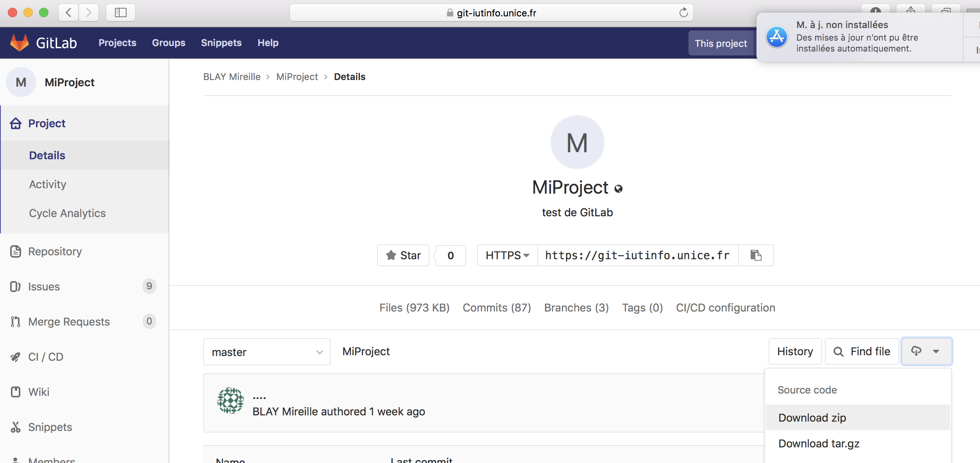Open the Commits (87) link
The image size is (980, 463).
coord(497,308)
